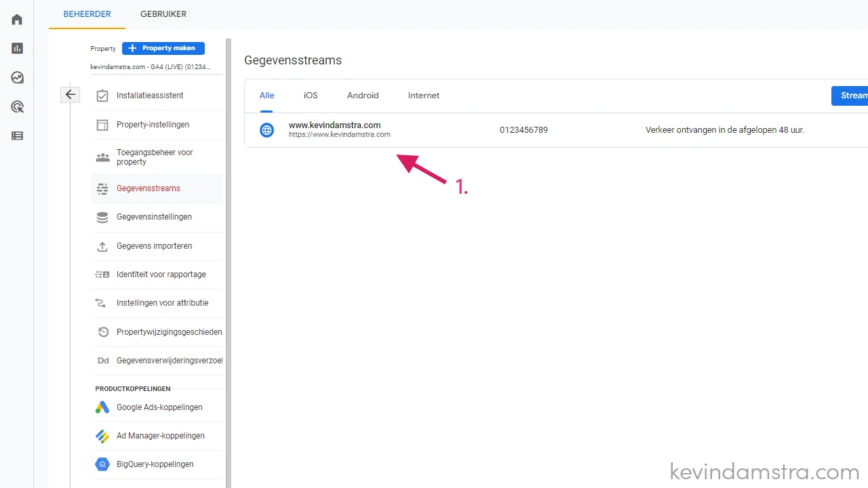This screenshot has height=488, width=868.
Task: Click the https://www.kevindamstra.com stream URL
Action: (x=339, y=135)
